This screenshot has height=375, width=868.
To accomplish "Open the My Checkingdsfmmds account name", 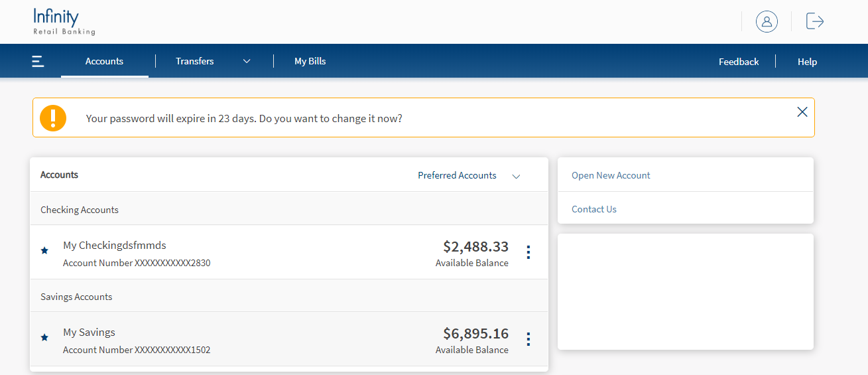I will pyautogui.click(x=114, y=246).
